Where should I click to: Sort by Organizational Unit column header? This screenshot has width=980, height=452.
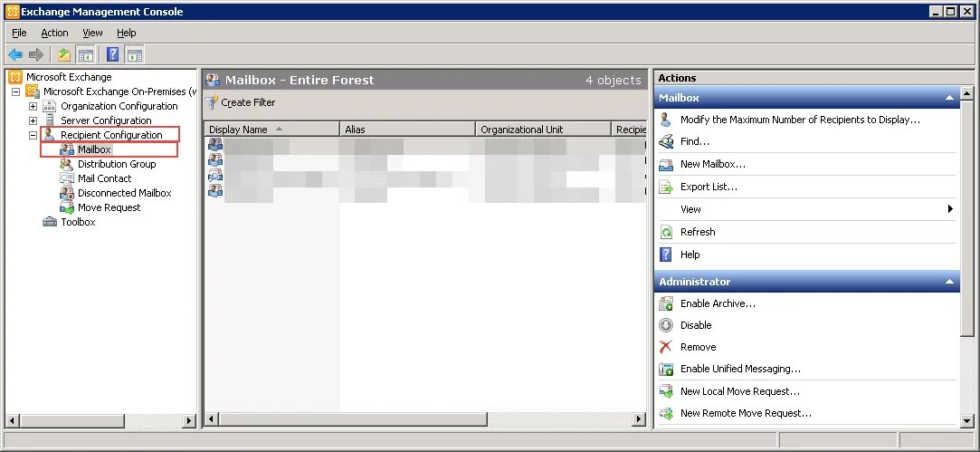click(x=544, y=130)
